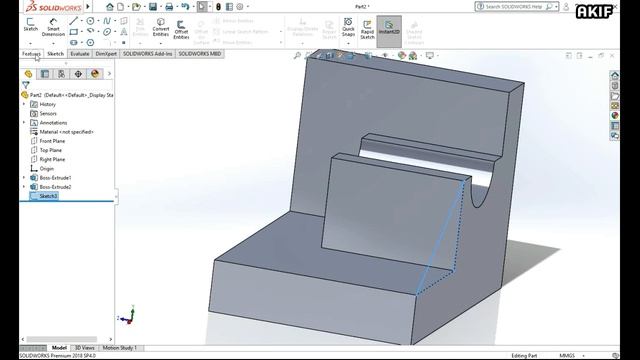Expand the SOLIDWORKS menu arrow
This screenshot has height=360, width=640.
pyautogui.click(x=88, y=7)
